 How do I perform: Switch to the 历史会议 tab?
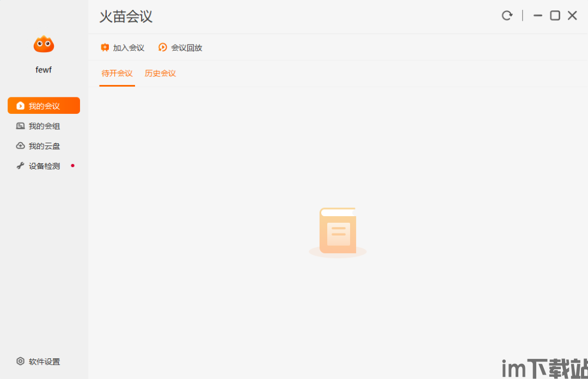pyautogui.click(x=160, y=74)
